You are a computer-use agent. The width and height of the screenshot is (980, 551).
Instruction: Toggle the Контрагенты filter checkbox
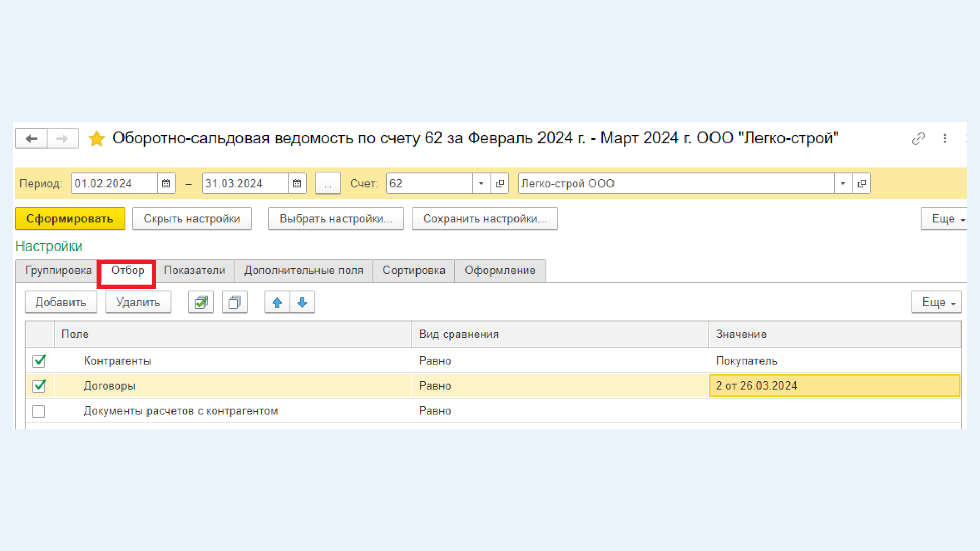coord(38,361)
